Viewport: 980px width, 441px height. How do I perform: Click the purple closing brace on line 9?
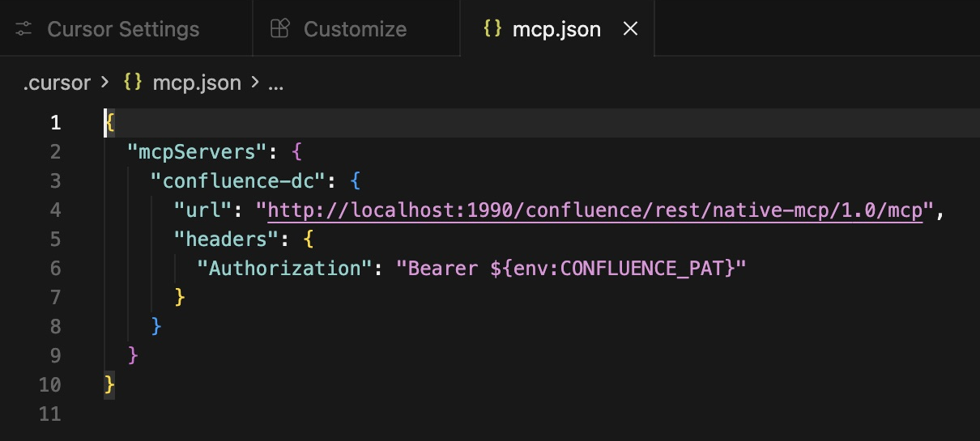[x=134, y=355]
